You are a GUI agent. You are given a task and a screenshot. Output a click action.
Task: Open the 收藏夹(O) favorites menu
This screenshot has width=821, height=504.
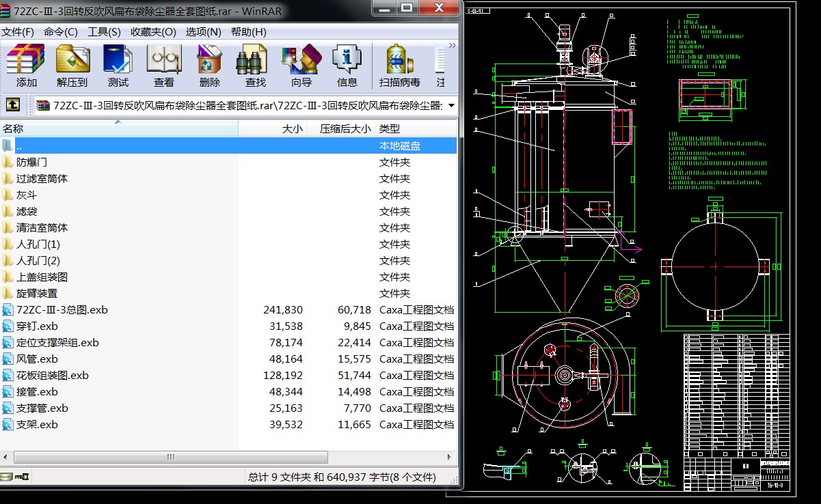click(153, 32)
